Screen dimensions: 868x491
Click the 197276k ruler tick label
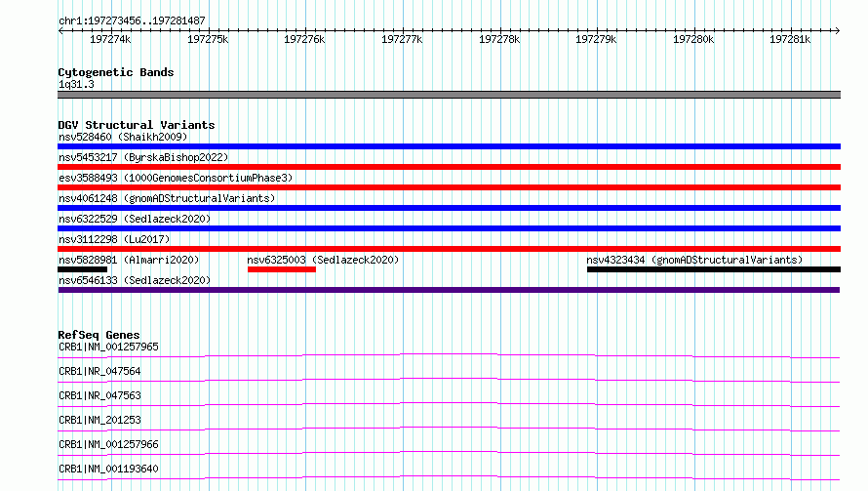[304, 39]
